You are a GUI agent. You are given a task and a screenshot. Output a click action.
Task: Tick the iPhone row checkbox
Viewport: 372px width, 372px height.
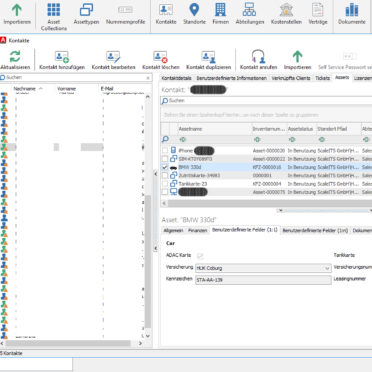pos(165,151)
